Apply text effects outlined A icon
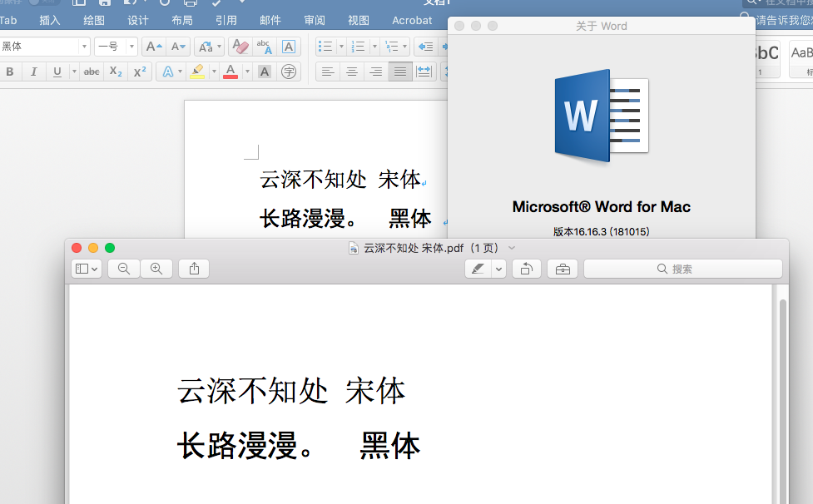The image size is (813, 504). pyautogui.click(x=168, y=72)
